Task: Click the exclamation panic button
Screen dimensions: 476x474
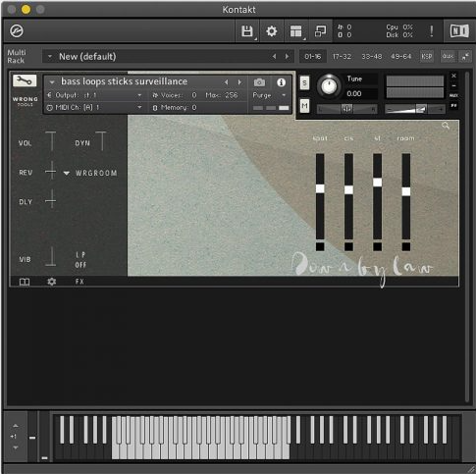Action: [x=432, y=31]
